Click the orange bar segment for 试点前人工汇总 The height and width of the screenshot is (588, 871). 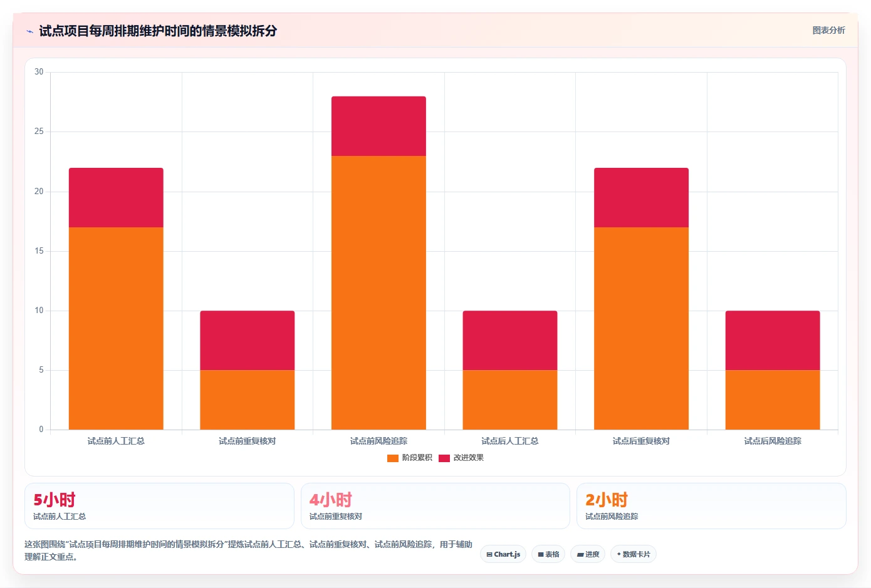click(116, 328)
